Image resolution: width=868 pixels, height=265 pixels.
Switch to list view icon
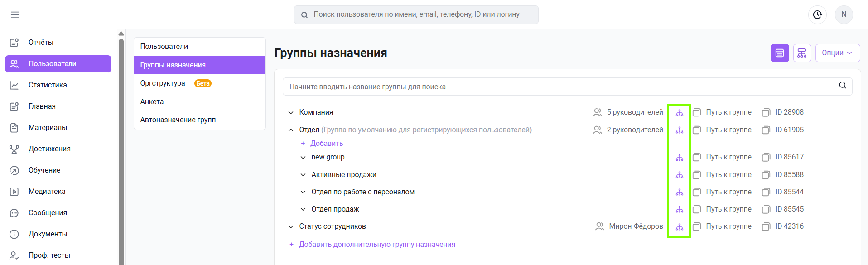(780, 53)
